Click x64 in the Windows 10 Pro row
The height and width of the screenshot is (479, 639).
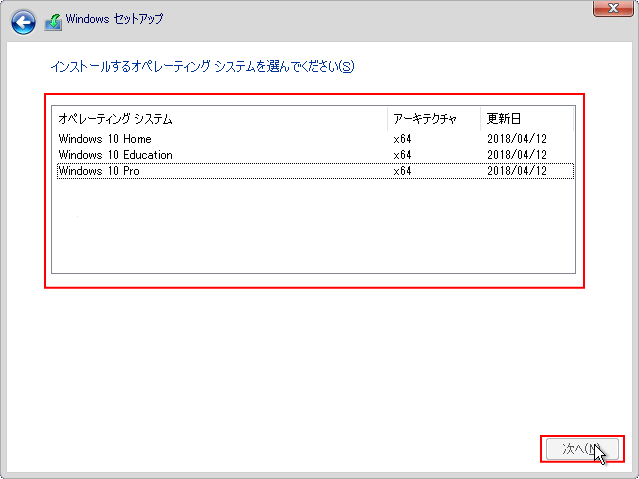402,171
